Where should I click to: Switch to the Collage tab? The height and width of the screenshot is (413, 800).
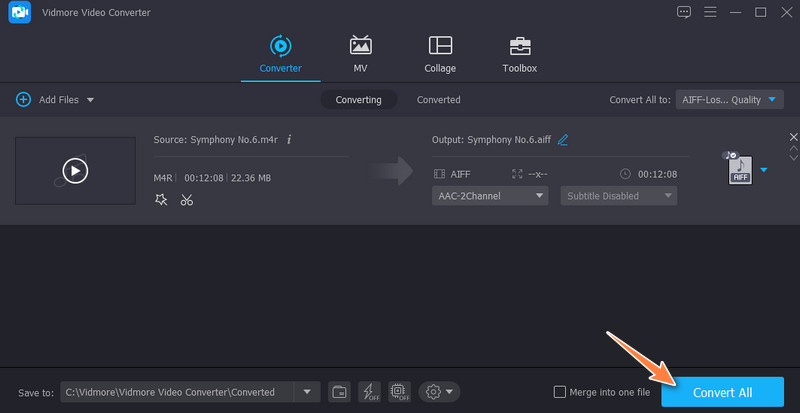coord(440,55)
